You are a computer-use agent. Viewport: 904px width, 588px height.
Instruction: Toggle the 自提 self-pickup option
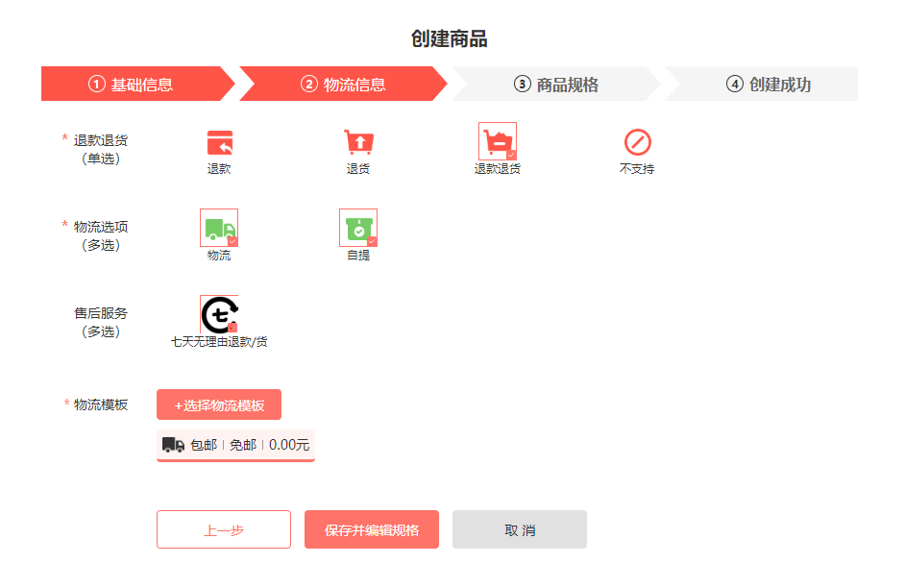(358, 228)
